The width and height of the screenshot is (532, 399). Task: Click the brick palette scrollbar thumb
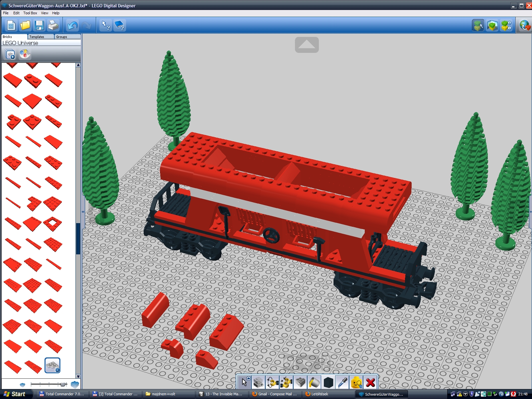pos(78,238)
